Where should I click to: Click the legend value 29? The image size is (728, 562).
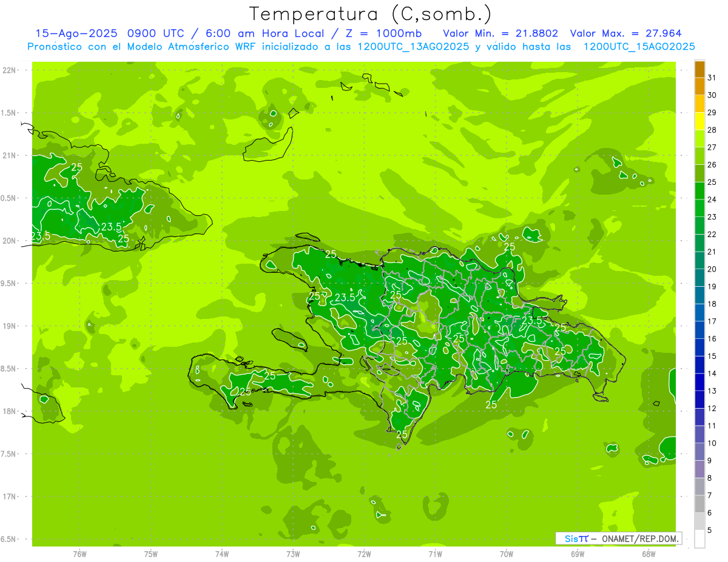pos(712,113)
